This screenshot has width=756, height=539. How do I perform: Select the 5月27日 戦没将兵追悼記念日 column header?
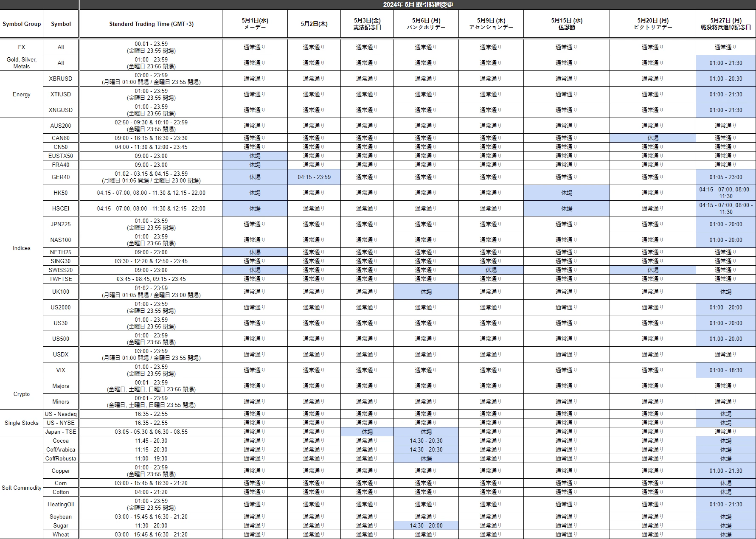725,24
